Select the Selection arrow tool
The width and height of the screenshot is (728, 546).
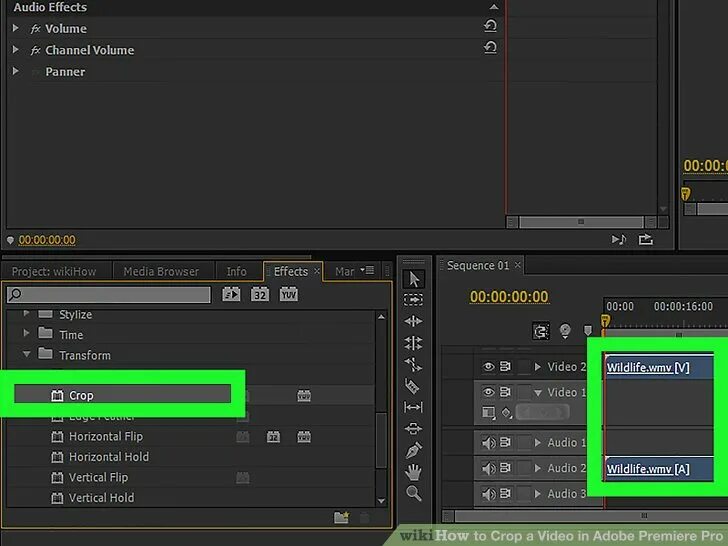tap(413, 279)
